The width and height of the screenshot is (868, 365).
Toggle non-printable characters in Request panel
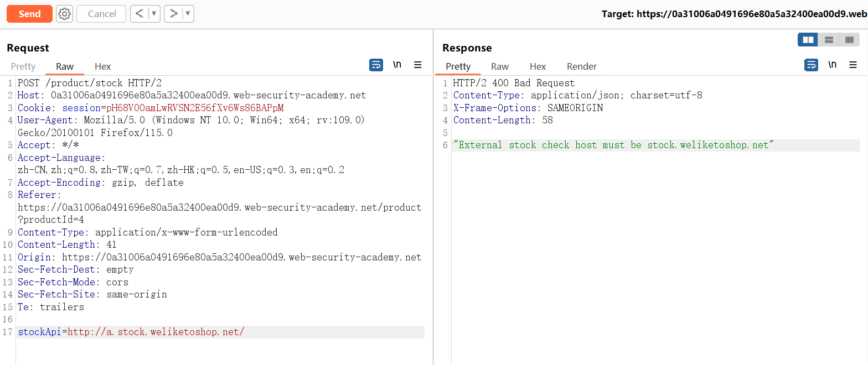tap(397, 65)
